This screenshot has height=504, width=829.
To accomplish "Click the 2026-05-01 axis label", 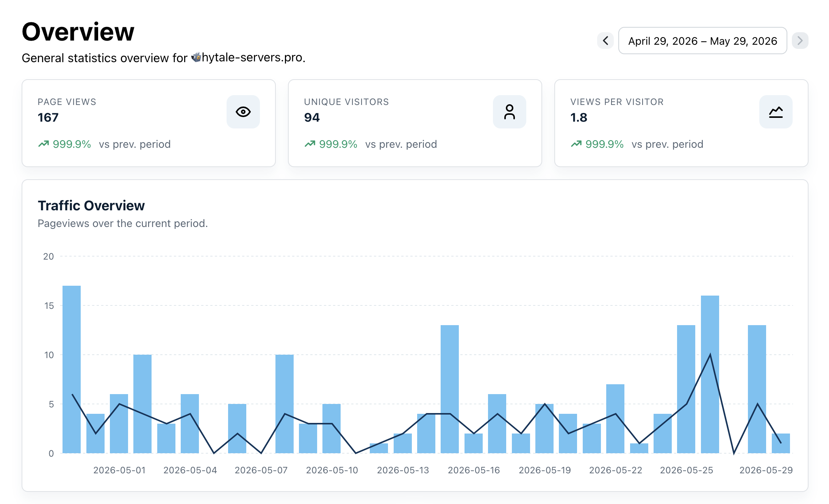I will tap(119, 470).
